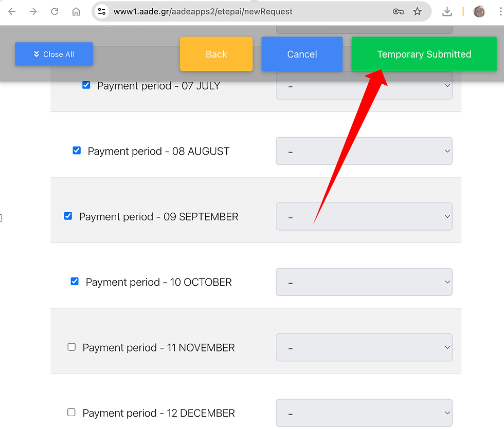Click the password key icon

[x=398, y=12]
